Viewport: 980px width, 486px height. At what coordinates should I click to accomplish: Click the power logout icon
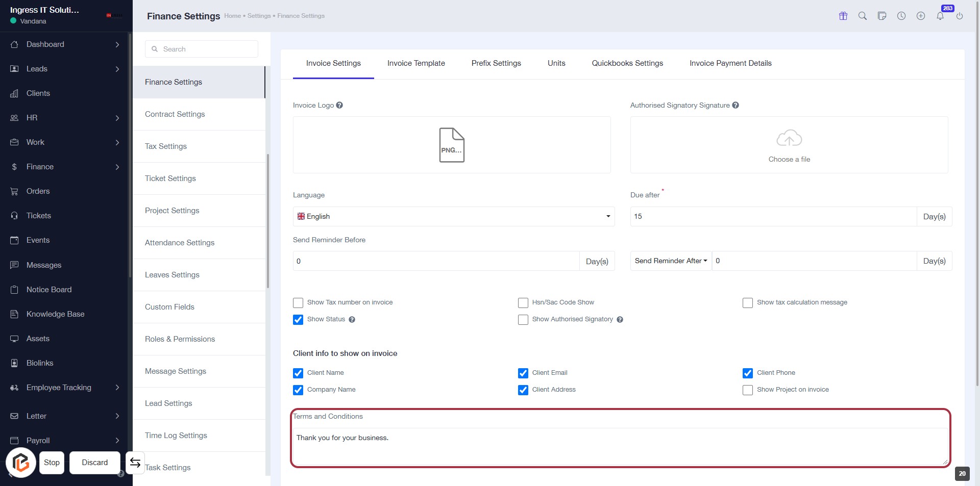tap(959, 16)
